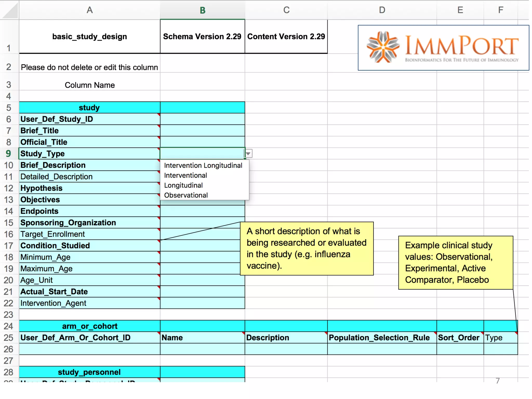Select the Observational option
This screenshot has width=532, height=399.
pyautogui.click(x=186, y=195)
